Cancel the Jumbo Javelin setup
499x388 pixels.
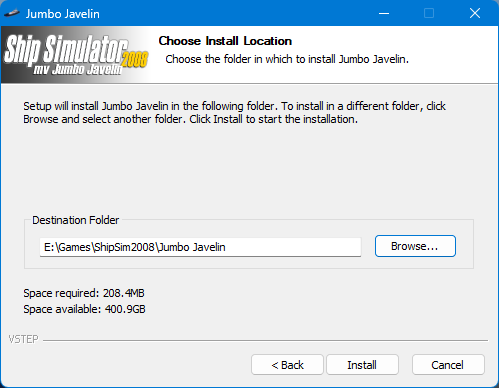448,365
